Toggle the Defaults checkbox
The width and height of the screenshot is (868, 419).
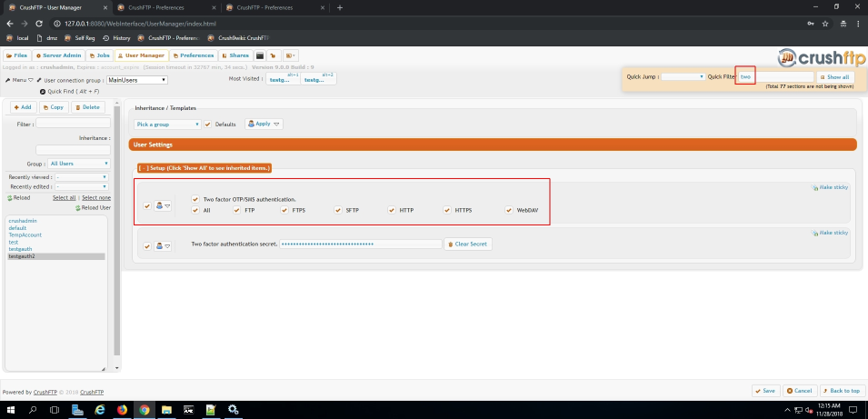207,125
